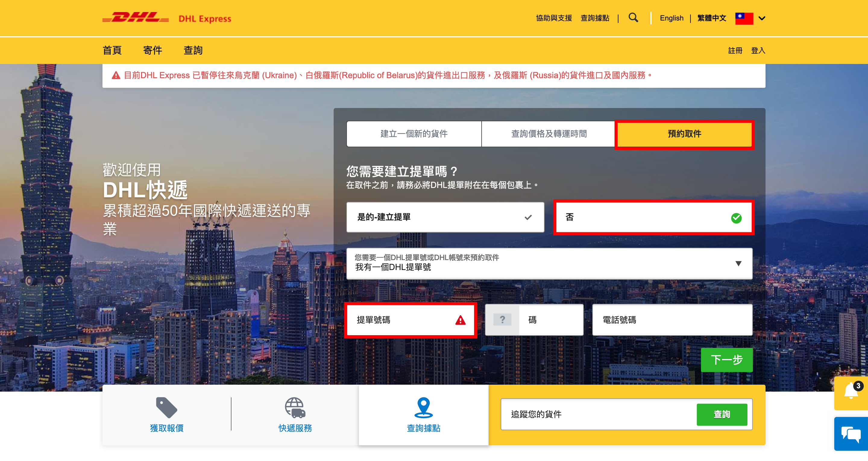Click the 註冊 link
The height and width of the screenshot is (461, 868).
735,51
